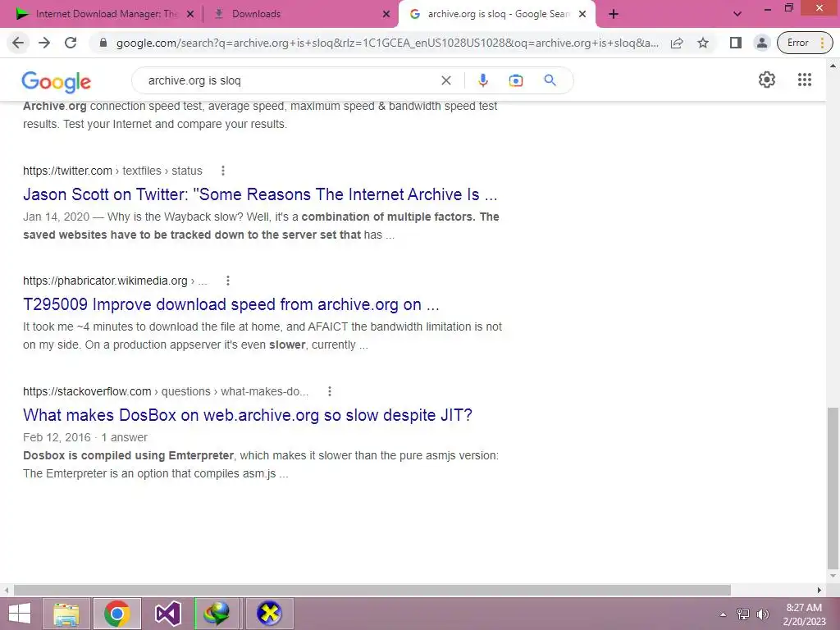Open the volume tray icon
Screen dimensions: 840x630
(x=762, y=614)
